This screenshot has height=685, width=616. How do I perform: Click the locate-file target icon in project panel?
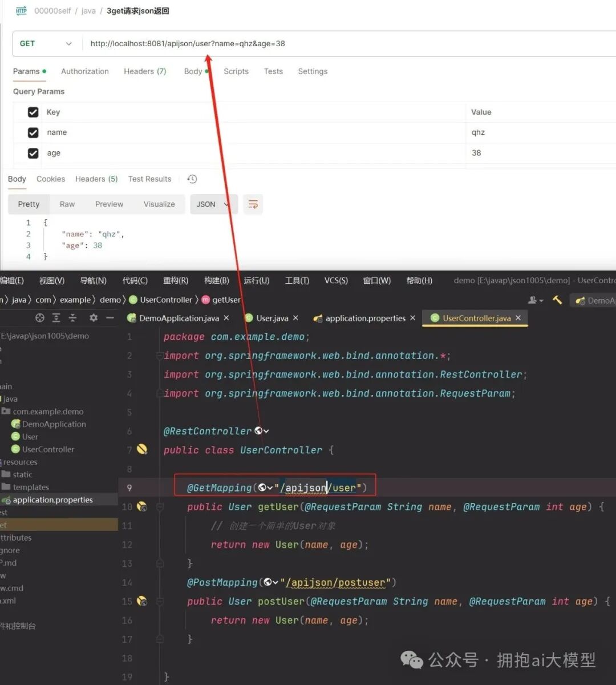click(x=40, y=318)
